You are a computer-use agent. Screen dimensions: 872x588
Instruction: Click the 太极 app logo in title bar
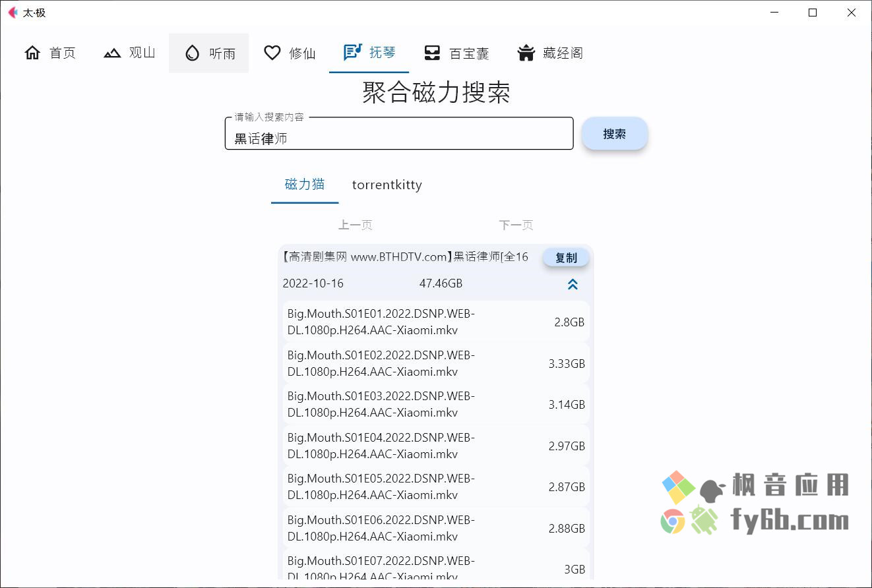point(13,13)
